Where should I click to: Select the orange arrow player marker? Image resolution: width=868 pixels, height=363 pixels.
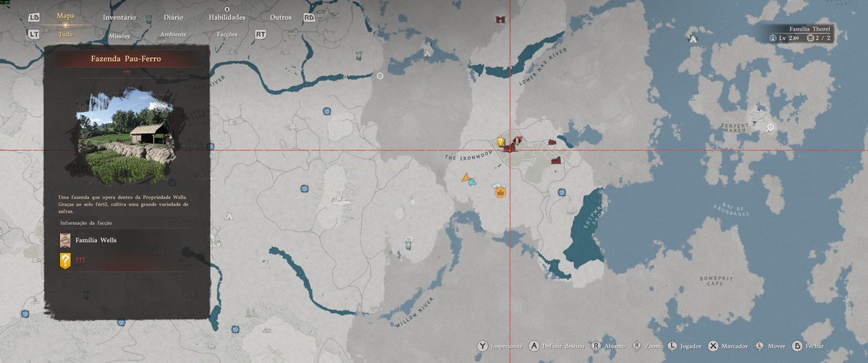466,178
